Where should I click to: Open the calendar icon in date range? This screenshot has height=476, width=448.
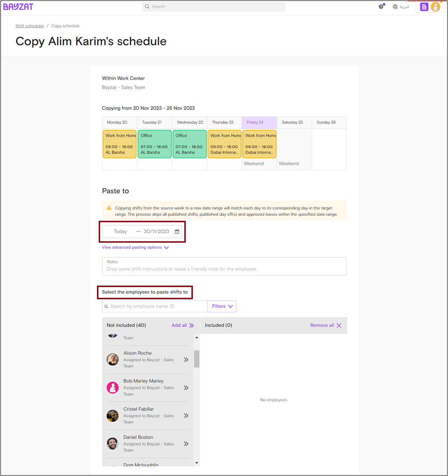(177, 231)
